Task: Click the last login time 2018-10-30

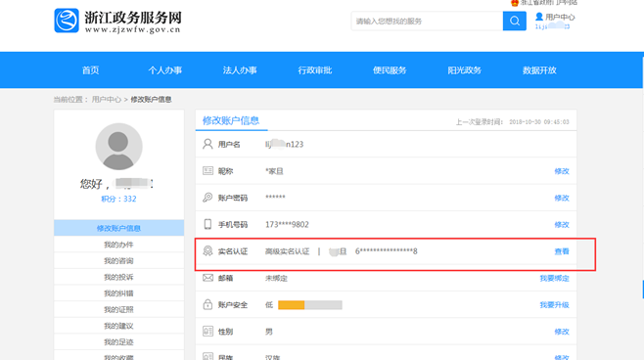Action: pyautogui.click(x=539, y=122)
